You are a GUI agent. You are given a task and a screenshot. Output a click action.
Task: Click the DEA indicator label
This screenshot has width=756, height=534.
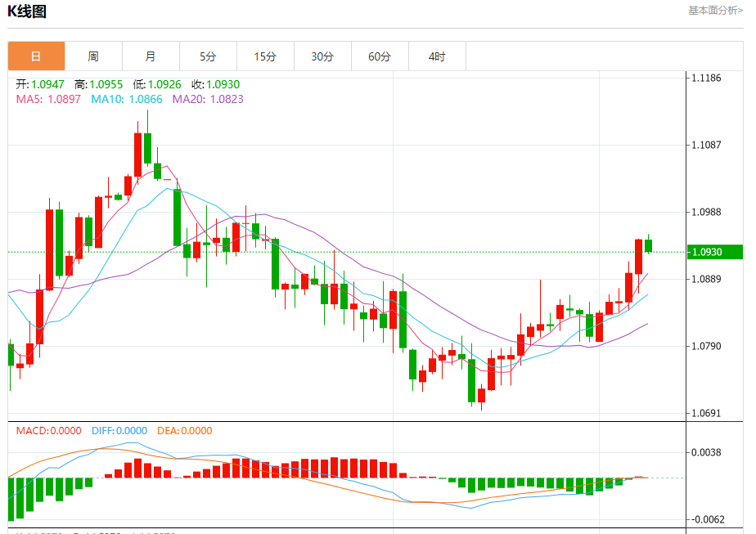point(185,431)
